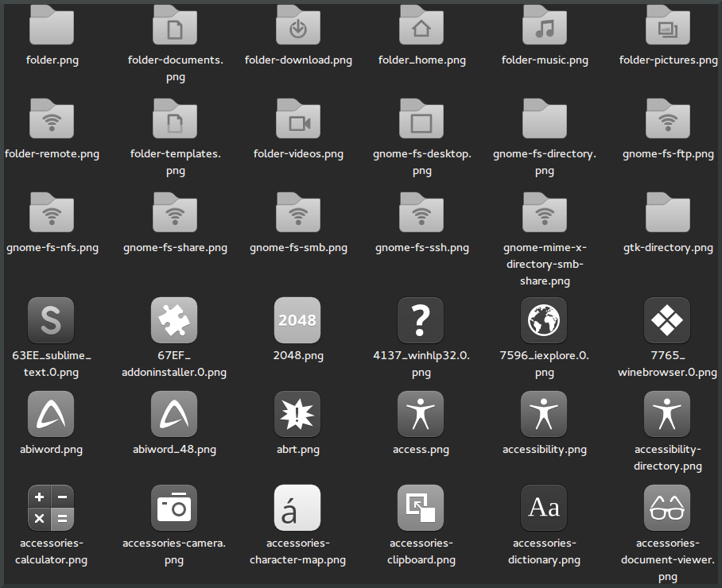The image size is (722, 588).
Task: Click the winhlp32 question mark icon
Action: [421, 320]
